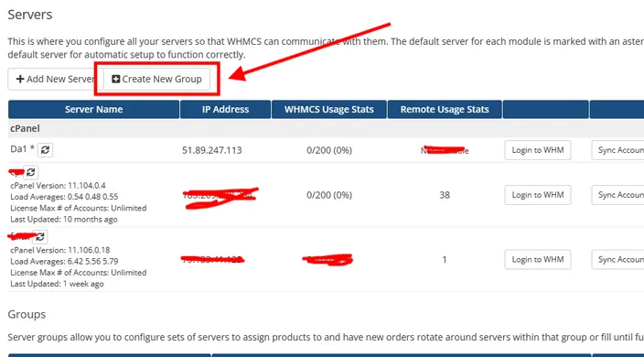Screen dimensions: 644x357
Task: Click 0/200 (0%) for the 10-months-ago server
Action: point(329,195)
